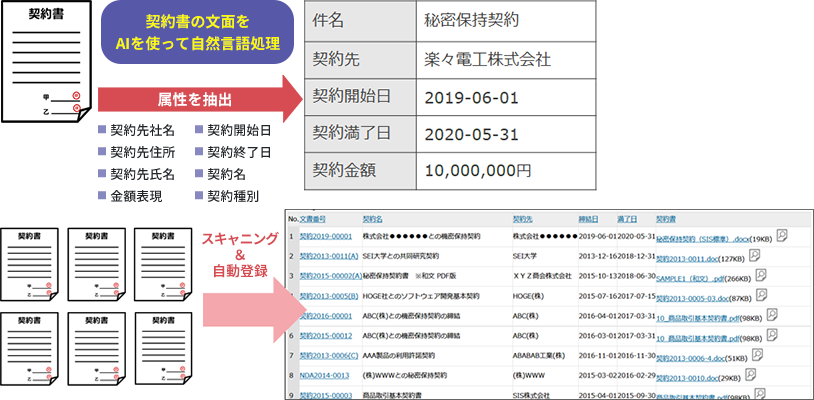Sort by 契約書 column header

pyautogui.click(x=666, y=219)
